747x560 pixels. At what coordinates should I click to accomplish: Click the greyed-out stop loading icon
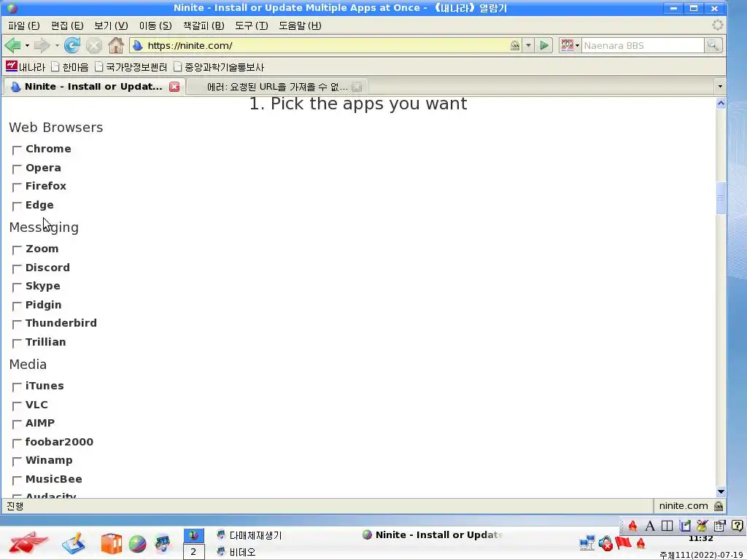tap(94, 46)
